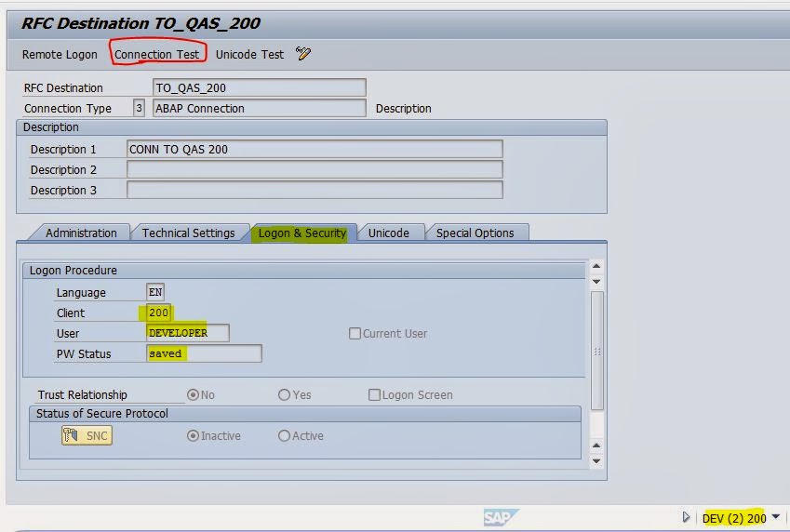This screenshot has width=790, height=532.
Task: Click the Client field 200
Action: [x=159, y=313]
